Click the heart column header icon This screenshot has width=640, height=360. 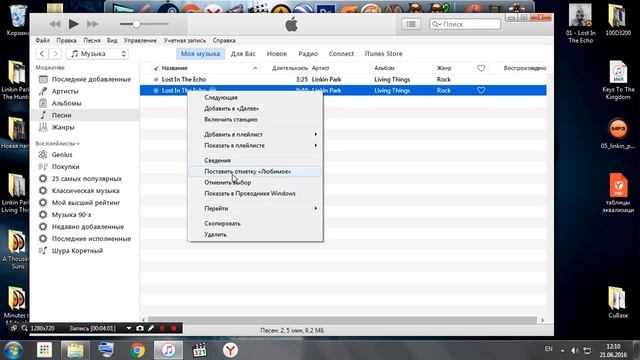481,68
